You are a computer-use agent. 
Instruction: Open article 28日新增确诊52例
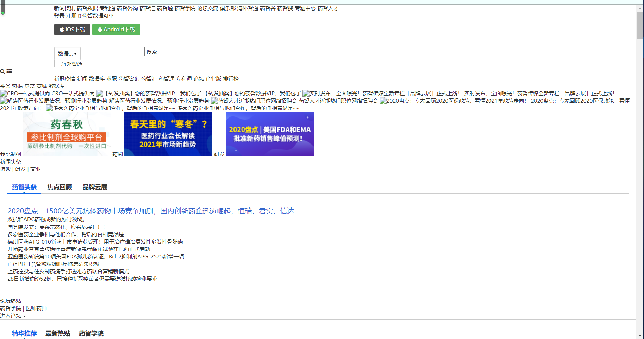82,279
